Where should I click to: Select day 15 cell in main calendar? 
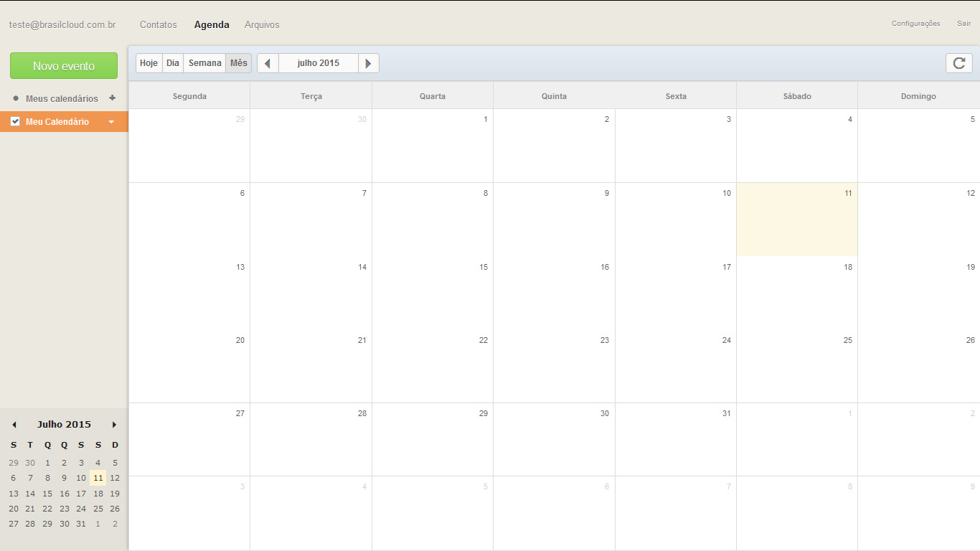pyautogui.click(x=433, y=293)
